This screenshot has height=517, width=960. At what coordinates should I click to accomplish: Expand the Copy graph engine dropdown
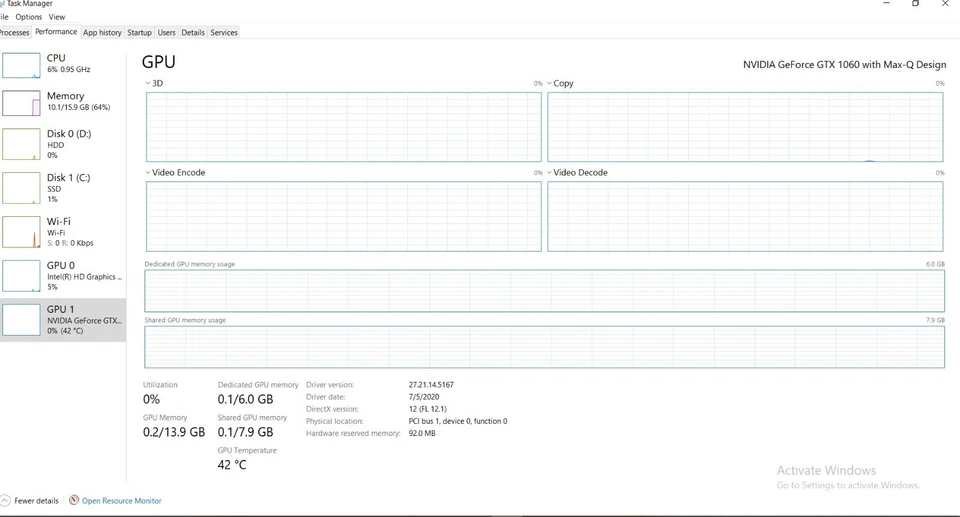pos(550,84)
